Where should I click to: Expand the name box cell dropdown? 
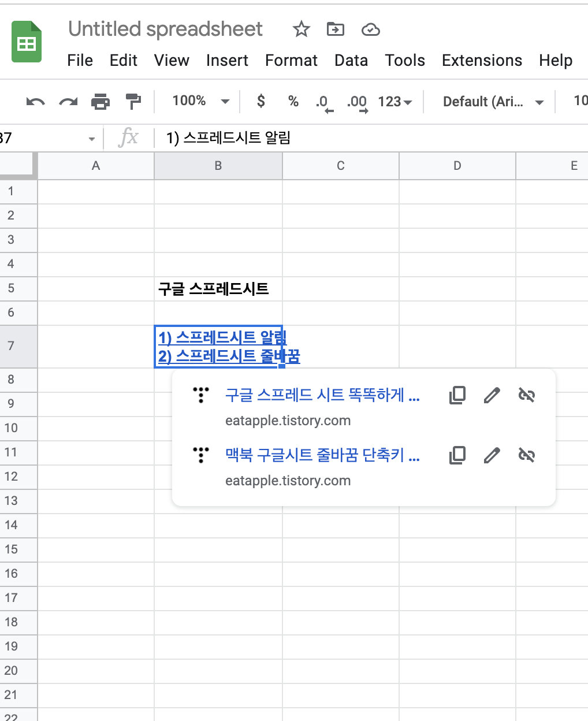coord(91,139)
